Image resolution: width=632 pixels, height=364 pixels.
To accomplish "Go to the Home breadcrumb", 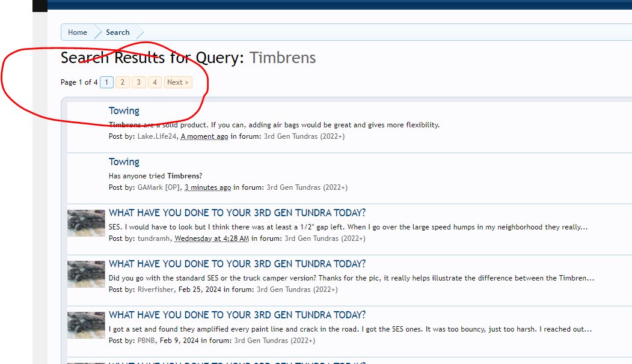I will pyautogui.click(x=78, y=32).
